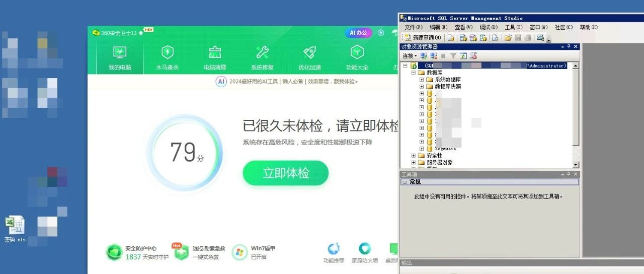Click Analysis Services XMLA Query toolbar icon
This screenshot has width=644, height=274.
pos(483,38)
